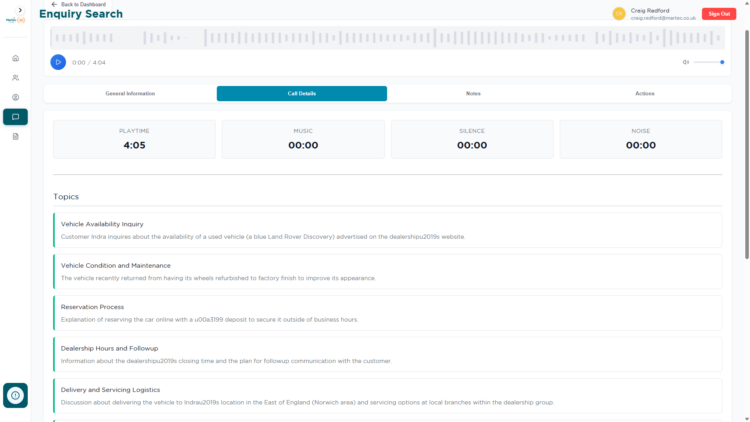Open the Home icon in sidebar
The image size is (750, 422).
pyautogui.click(x=15, y=58)
